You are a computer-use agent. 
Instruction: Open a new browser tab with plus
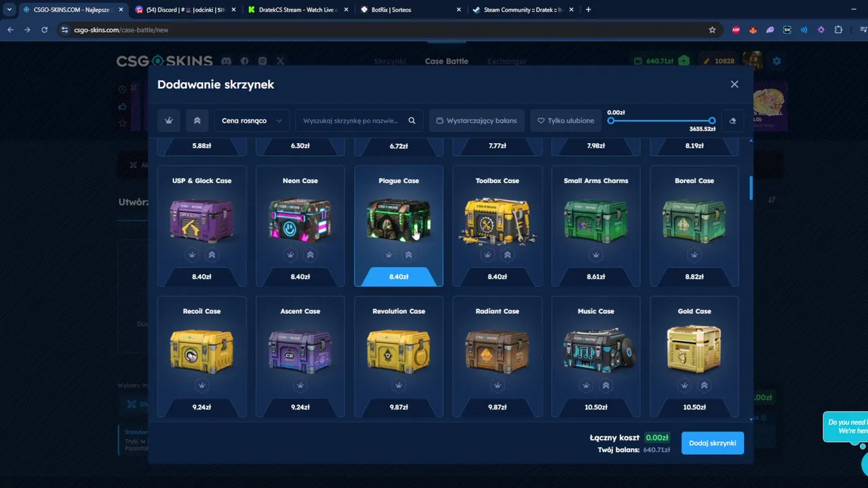click(588, 9)
